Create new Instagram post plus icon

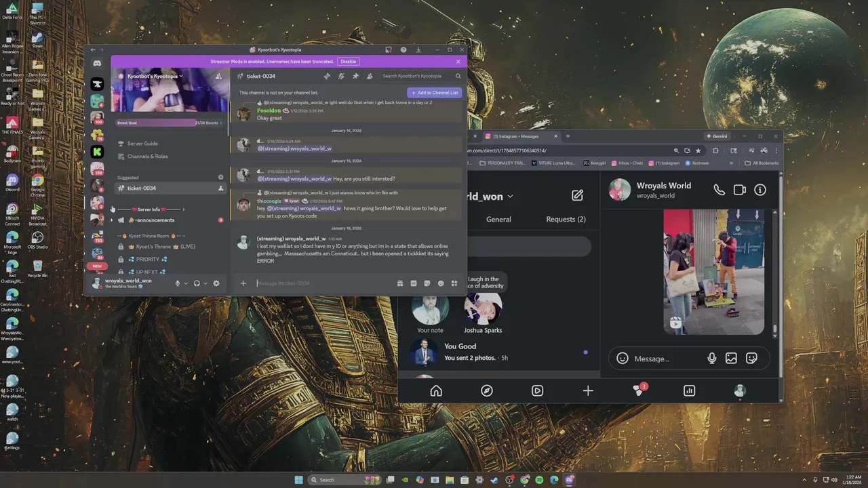[x=588, y=390]
